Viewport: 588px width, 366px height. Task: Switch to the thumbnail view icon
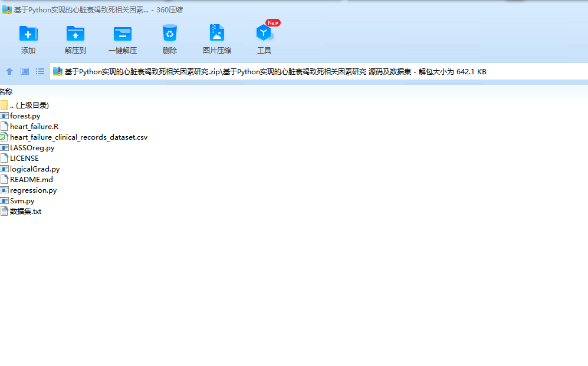pos(25,71)
